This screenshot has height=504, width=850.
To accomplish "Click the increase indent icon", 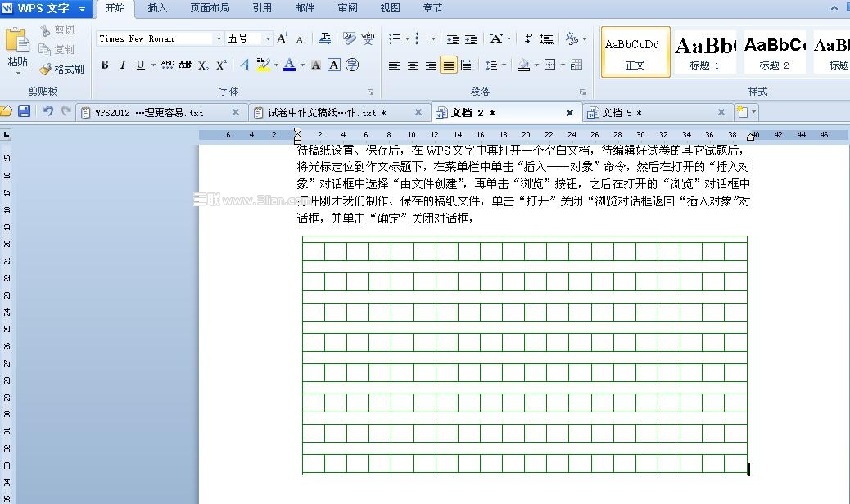I will click(472, 39).
